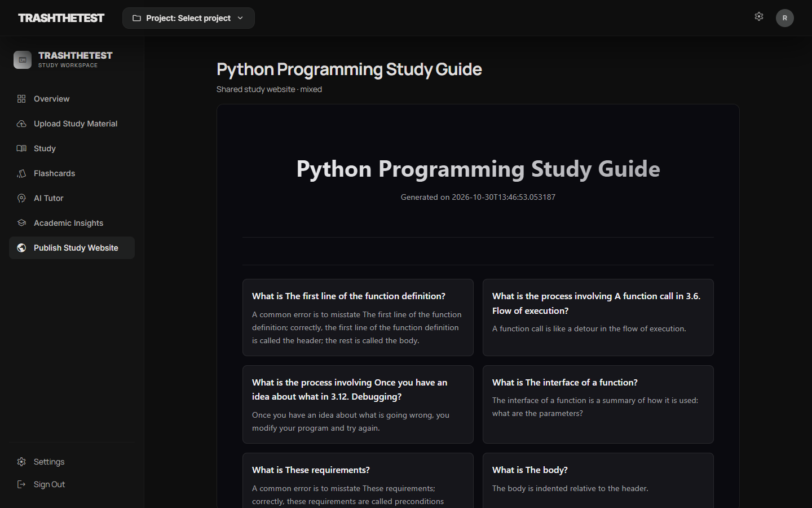Click the 'What is These requirements?' card

(x=358, y=480)
